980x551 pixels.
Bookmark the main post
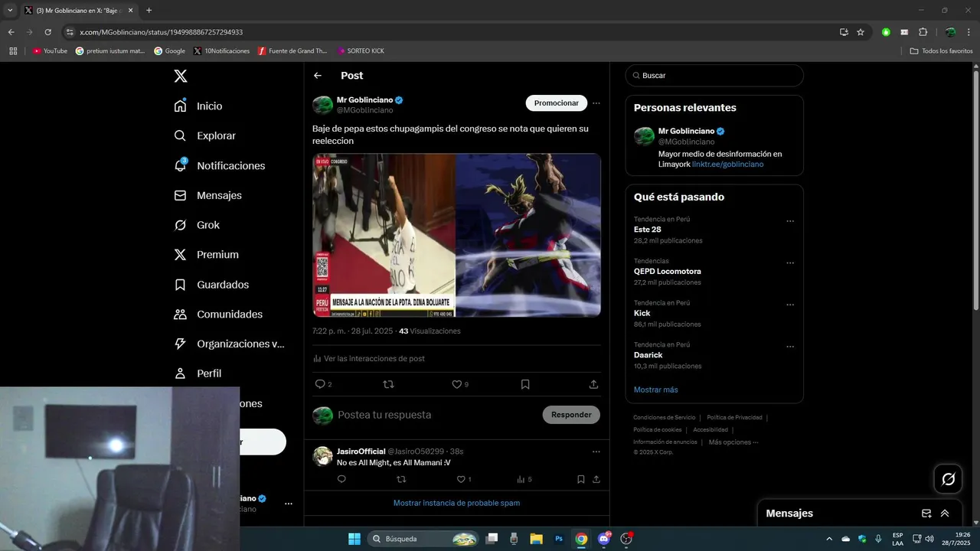(525, 384)
